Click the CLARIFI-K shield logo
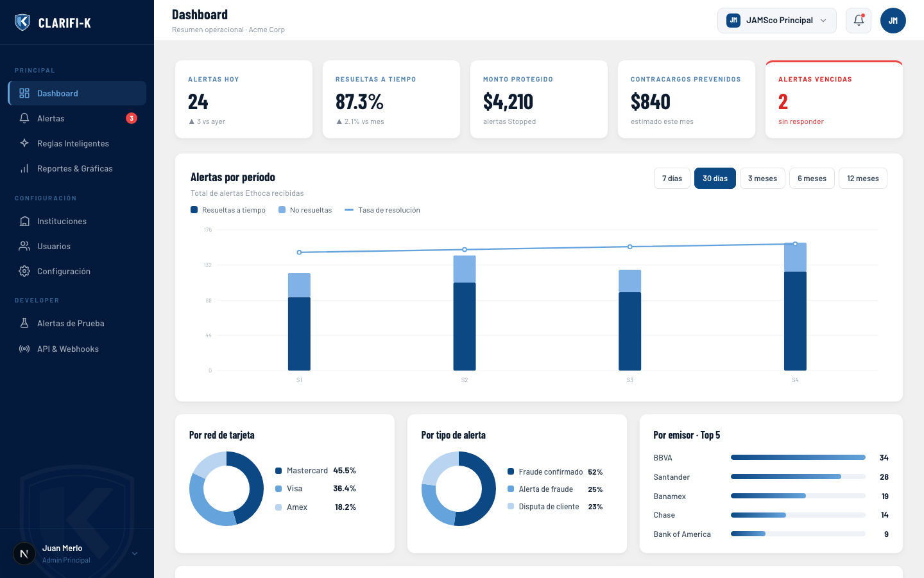The height and width of the screenshot is (578, 924). (x=22, y=22)
